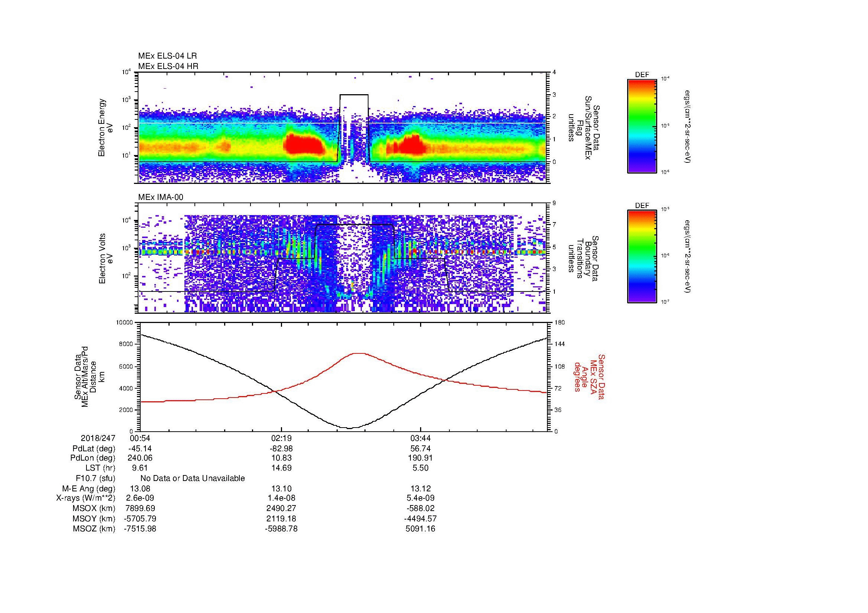Click the LST value '14.69'
868x613 pixels.
tap(281, 468)
